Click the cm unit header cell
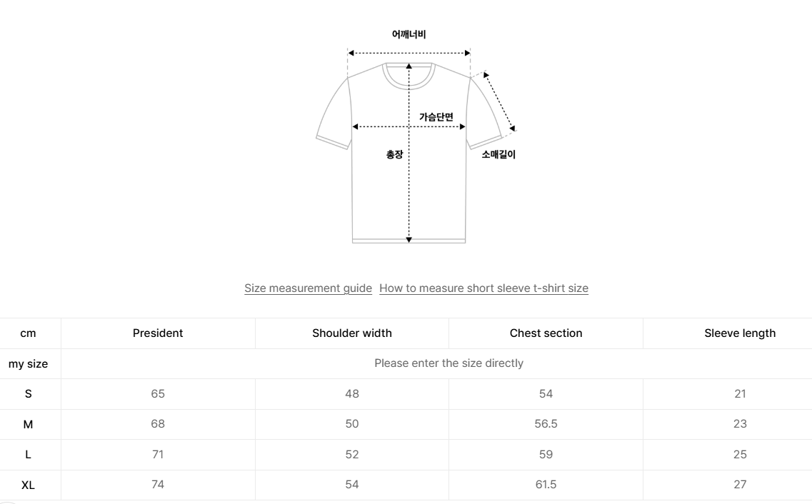The width and height of the screenshot is (812, 504). click(28, 333)
